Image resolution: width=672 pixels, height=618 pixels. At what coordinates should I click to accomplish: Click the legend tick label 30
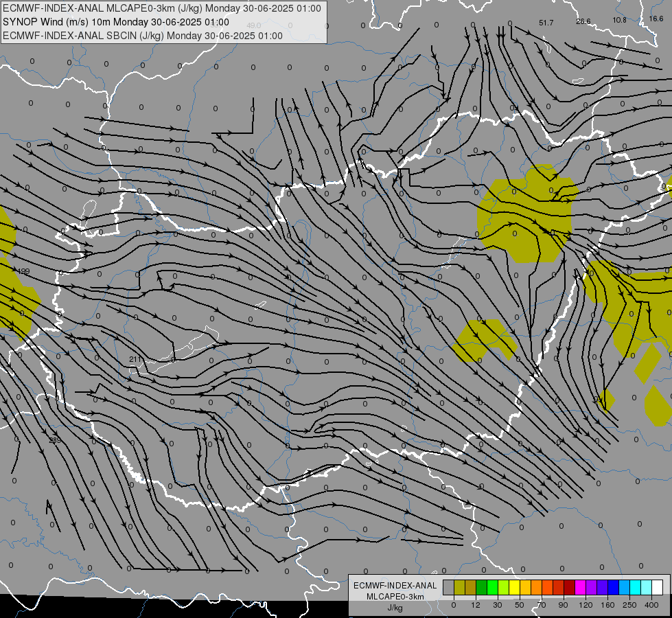pyautogui.click(x=498, y=605)
